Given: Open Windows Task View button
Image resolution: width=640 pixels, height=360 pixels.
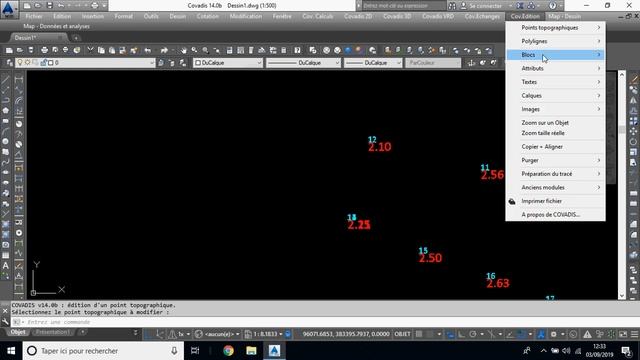Looking at the screenshot, I should [195, 351].
